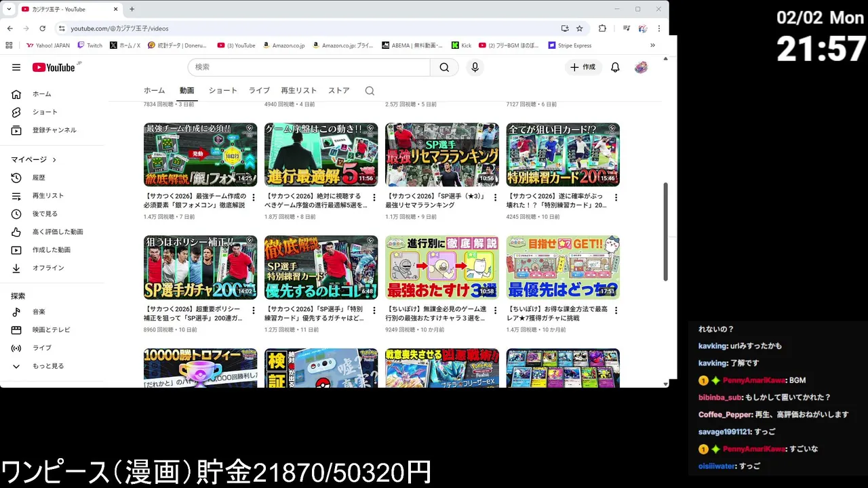Open options for 最強リセマラランキング video
Screen dimensions: 868x488
coord(495,197)
